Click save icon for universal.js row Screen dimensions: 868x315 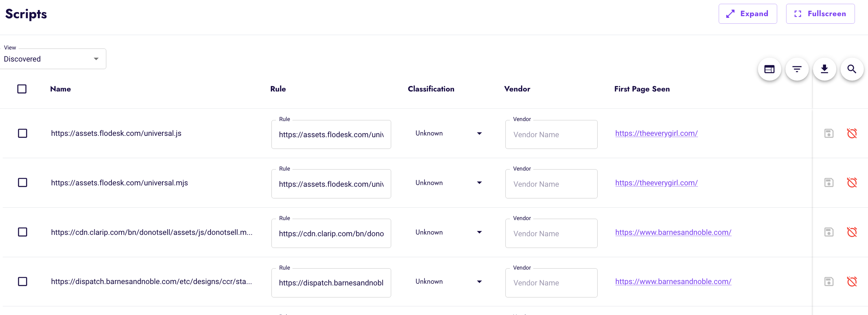(x=829, y=133)
